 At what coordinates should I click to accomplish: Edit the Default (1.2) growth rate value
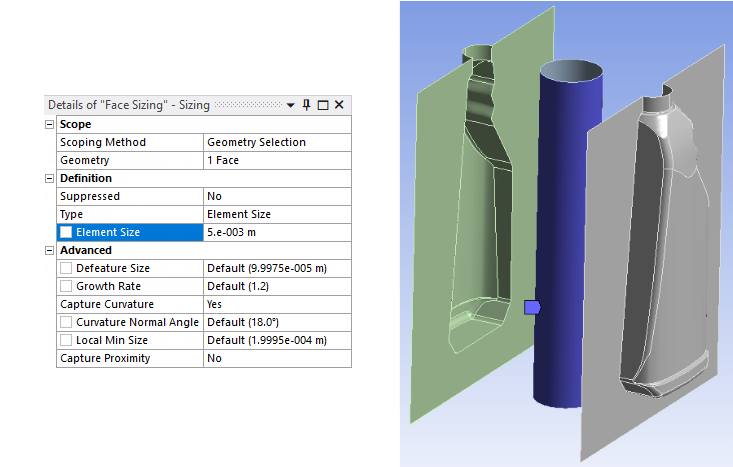coord(277,286)
